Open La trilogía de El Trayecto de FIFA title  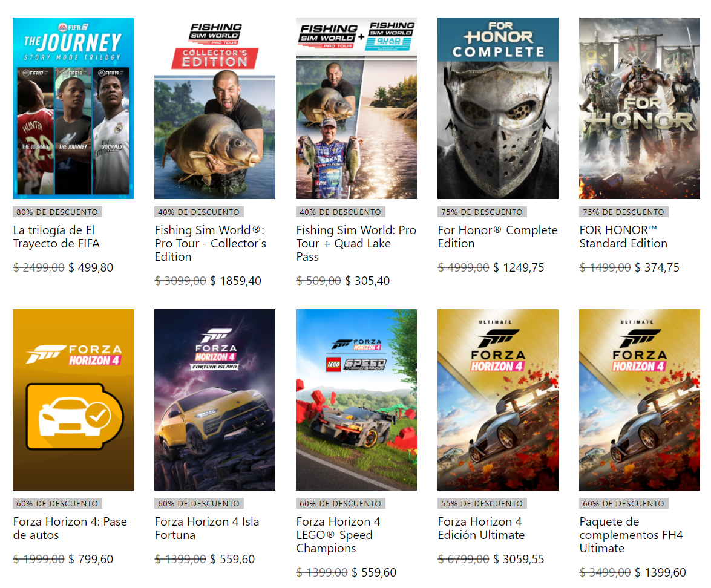56,237
